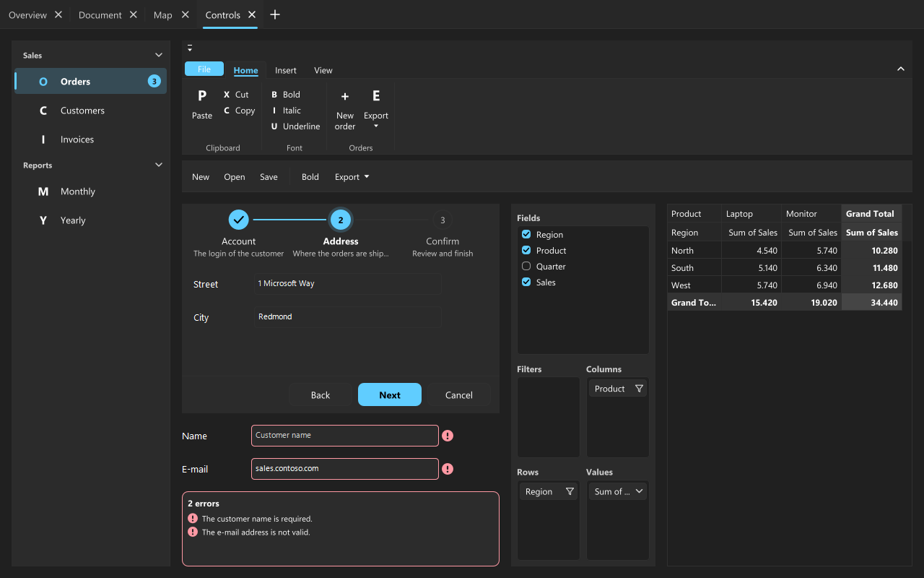Uncheck the Product field checkbox
This screenshot has height=578, width=924.
526,251
